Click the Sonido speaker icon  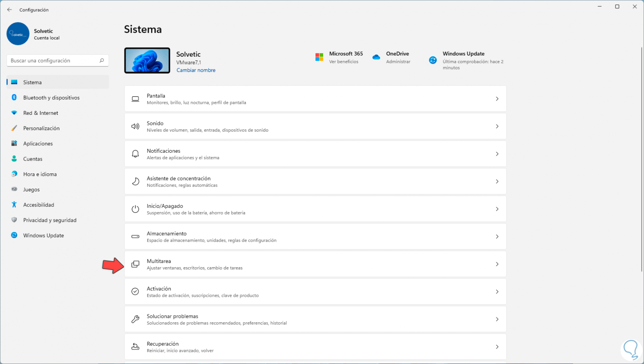pyautogui.click(x=135, y=127)
